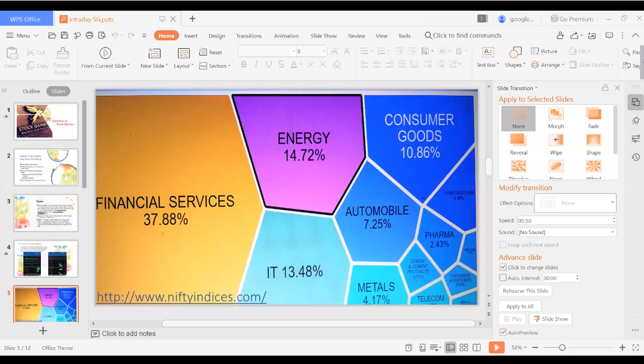Click the New Slide icon
644x364 pixels.
154,53
